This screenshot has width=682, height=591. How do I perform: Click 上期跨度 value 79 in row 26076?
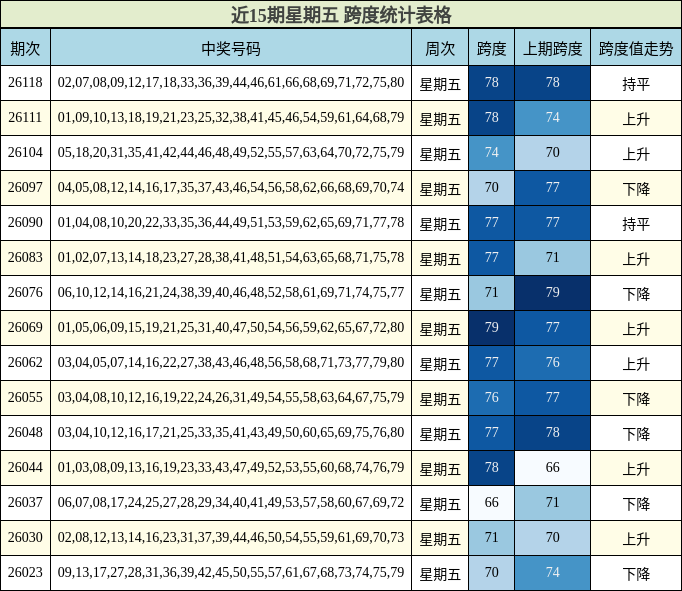click(x=552, y=292)
